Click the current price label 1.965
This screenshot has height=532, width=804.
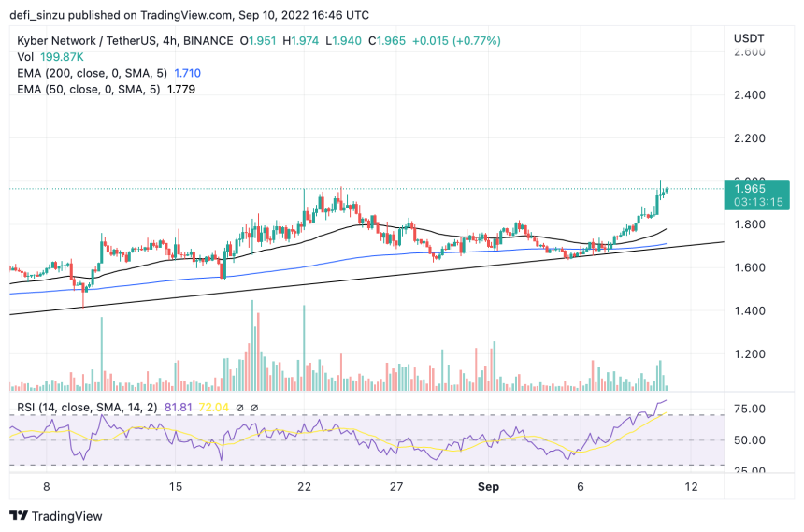pyautogui.click(x=752, y=189)
